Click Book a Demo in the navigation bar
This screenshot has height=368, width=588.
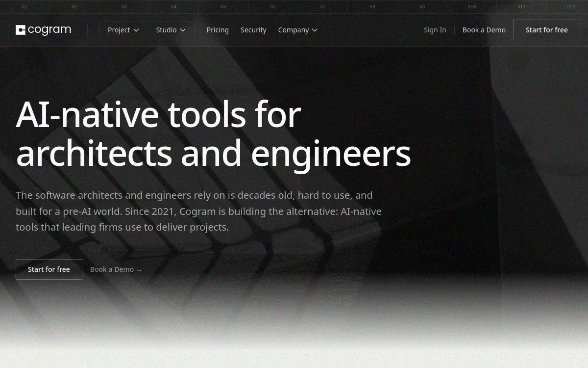pos(484,30)
